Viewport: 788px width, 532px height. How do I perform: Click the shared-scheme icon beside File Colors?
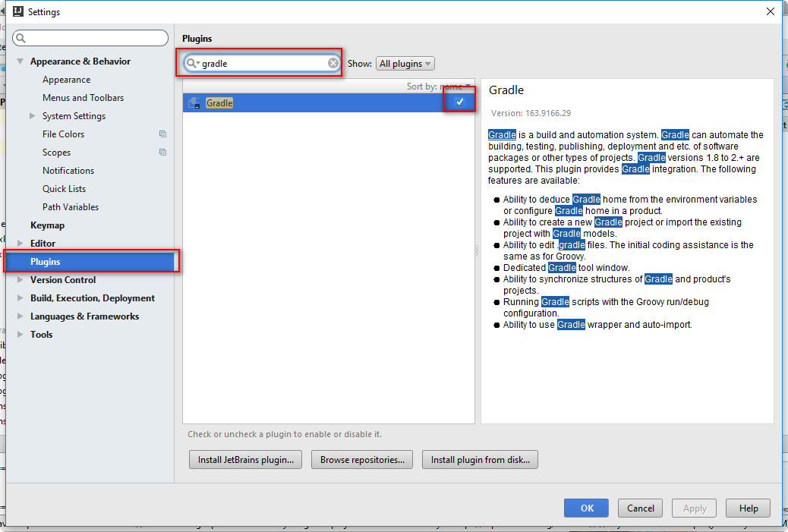[161, 134]
